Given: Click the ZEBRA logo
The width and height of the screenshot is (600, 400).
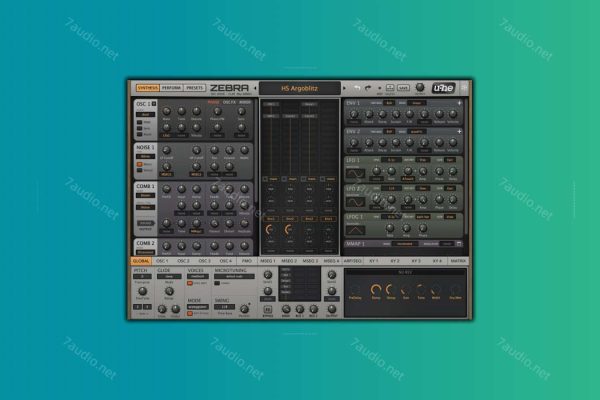Looking at the screenshot, I should pyautogui.click(x=229, y=88).
